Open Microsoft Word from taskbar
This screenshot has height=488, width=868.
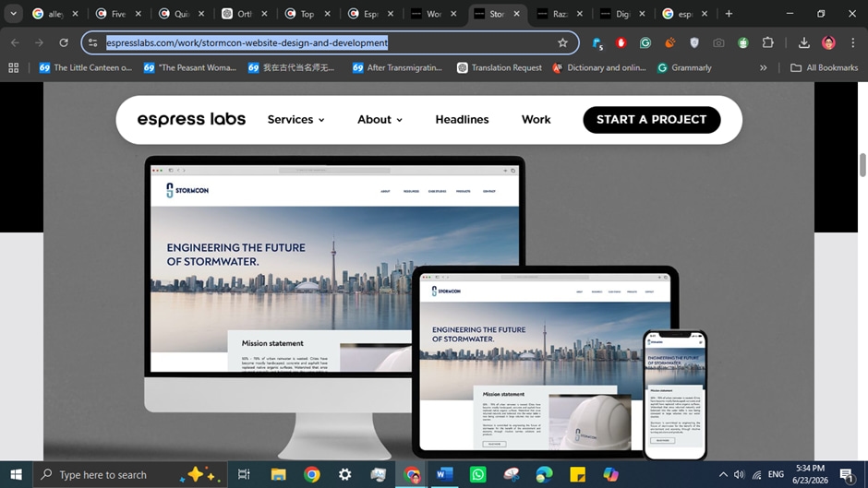coord(444,474)
